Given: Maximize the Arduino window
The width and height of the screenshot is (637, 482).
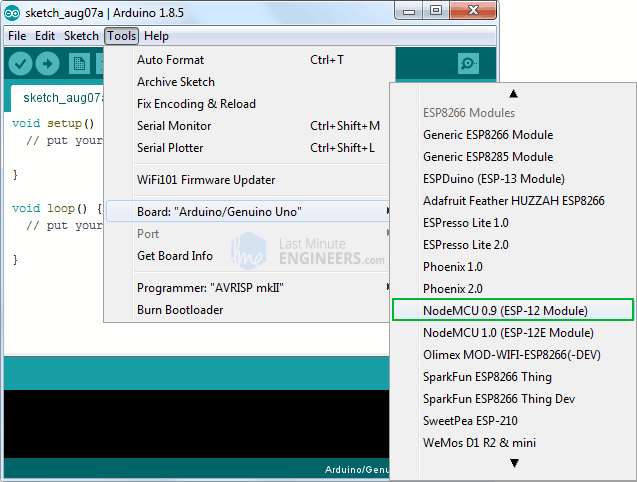Looking at the screenshot, I should pos(436,11).
